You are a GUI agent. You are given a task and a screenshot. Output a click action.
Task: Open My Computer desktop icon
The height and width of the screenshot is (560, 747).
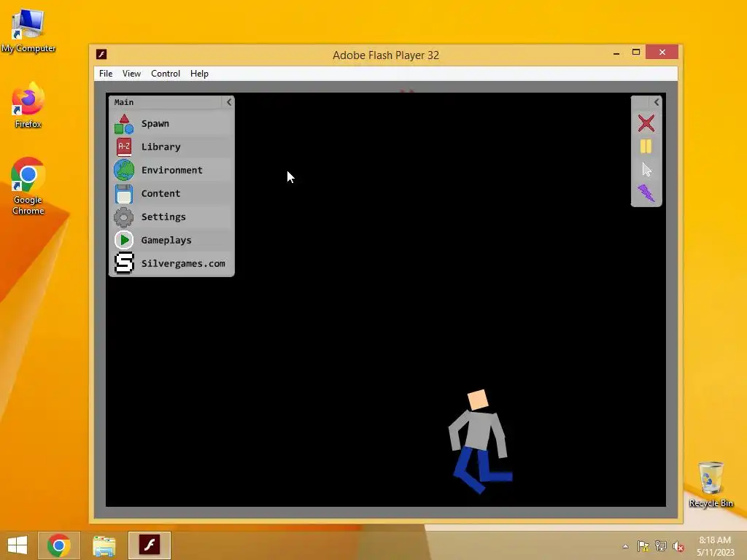tap(28, 30)
